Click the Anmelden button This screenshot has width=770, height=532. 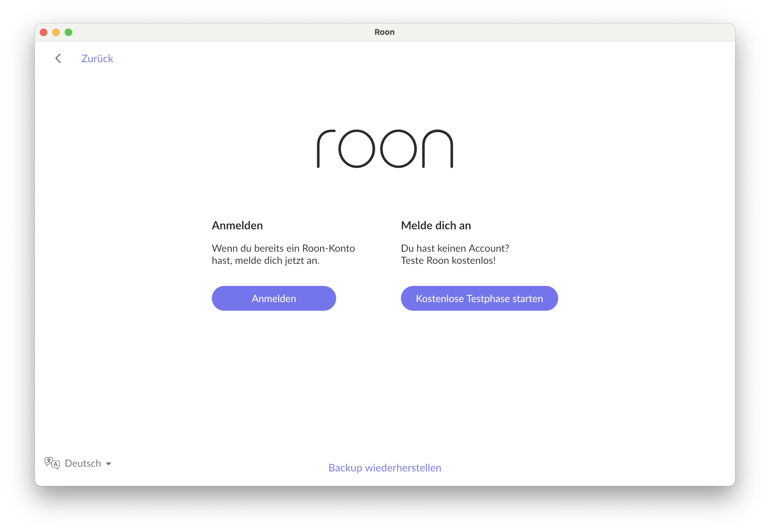click(x=274, y=298)
